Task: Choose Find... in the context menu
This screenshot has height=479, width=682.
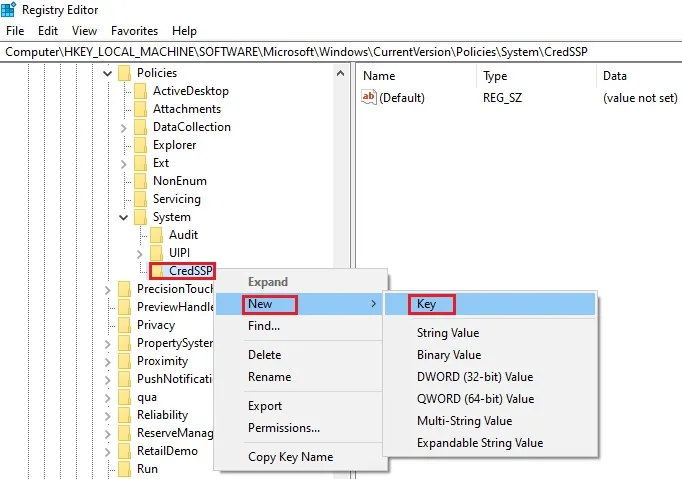Action: click(301, 326)
